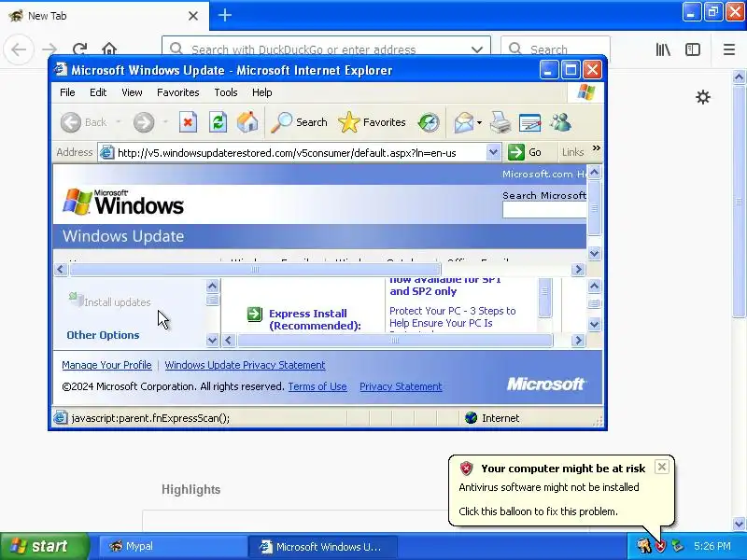This screenshot has height=560, width=747.
Task: Open the footer Privacy Statement link
Action: (401, 386)
